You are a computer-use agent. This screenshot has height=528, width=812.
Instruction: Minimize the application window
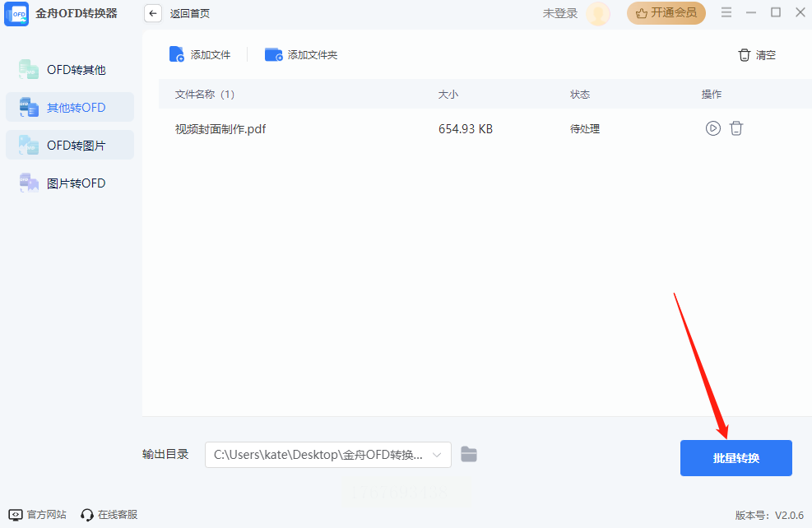751,12
